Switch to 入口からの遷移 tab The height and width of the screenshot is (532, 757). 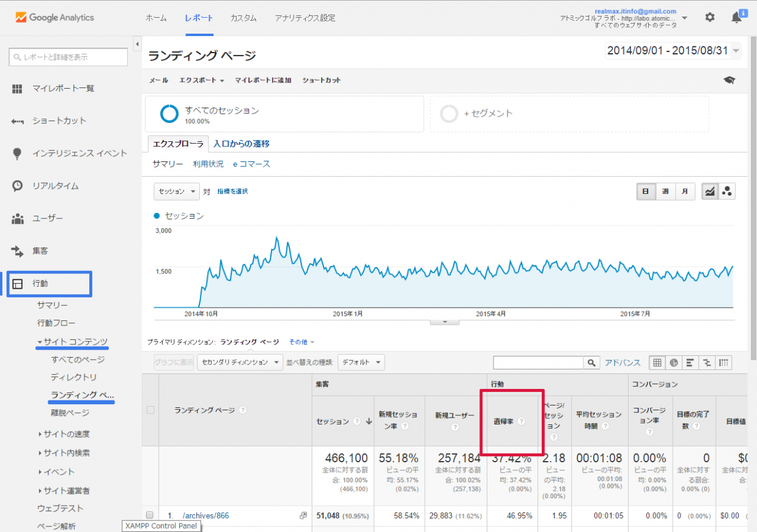point(242,144)
